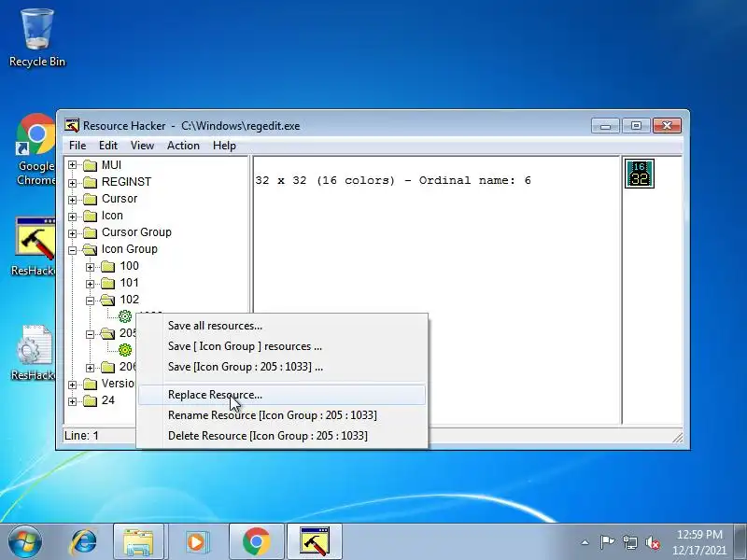Select the Cursor Group tree label
Image resolution: width=747 pixels, height=560 pixels.
pyautogui.click(x=136, y=232)
